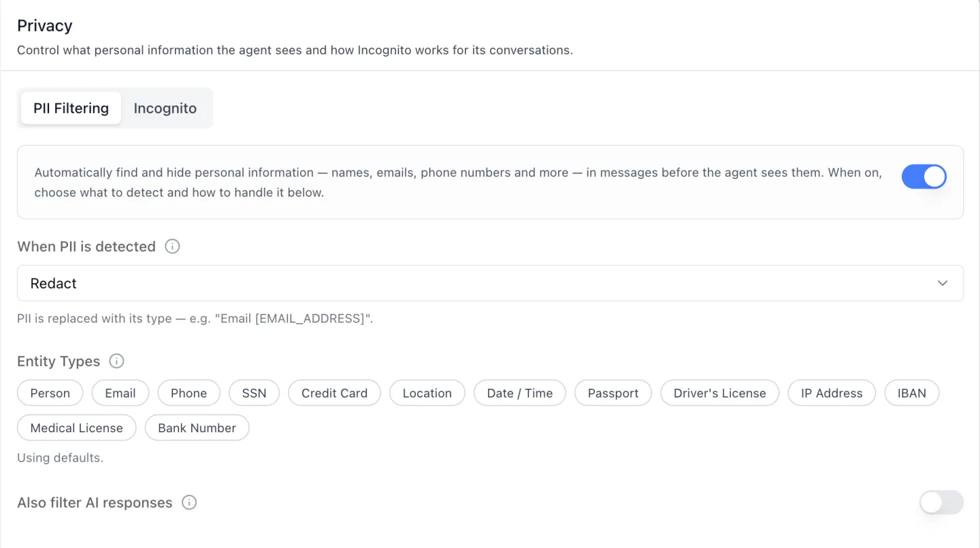Select the IBAN entity chip
980x548 pixels.
click(x=912, y=393)
